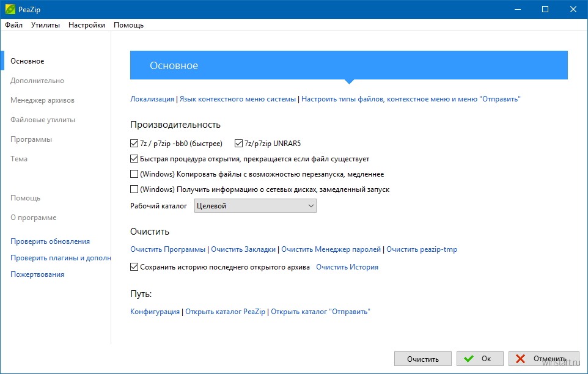Toggle the 7z/p7zip UNRAR5 checkbox
588x374 pixels.
click(x=238, y=143)
